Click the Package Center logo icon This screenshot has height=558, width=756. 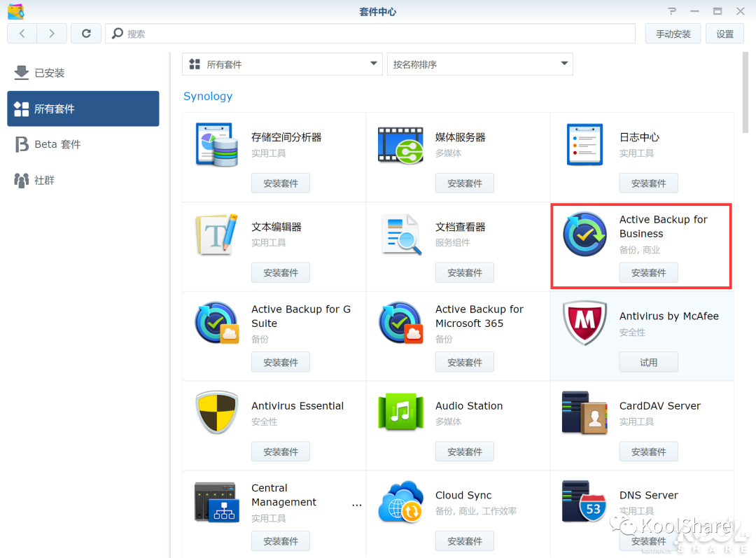pyautogui.click(x=16, y=11)
